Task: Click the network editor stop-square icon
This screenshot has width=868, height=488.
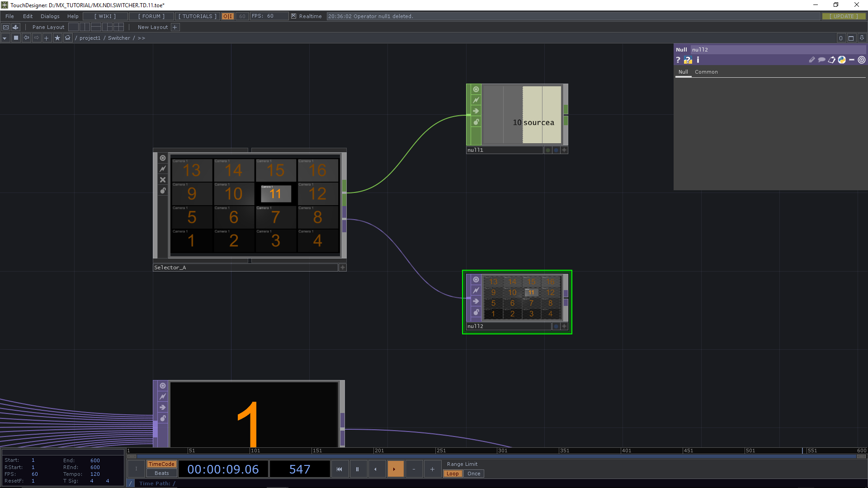Action: coord(16,38)
